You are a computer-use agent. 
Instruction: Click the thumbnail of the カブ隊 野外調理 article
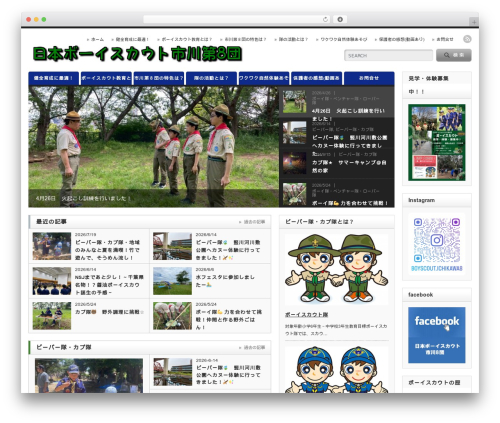point(52,316)
